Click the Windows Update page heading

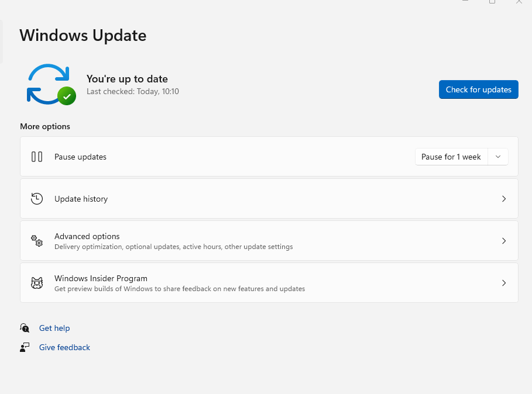point(83,35)
